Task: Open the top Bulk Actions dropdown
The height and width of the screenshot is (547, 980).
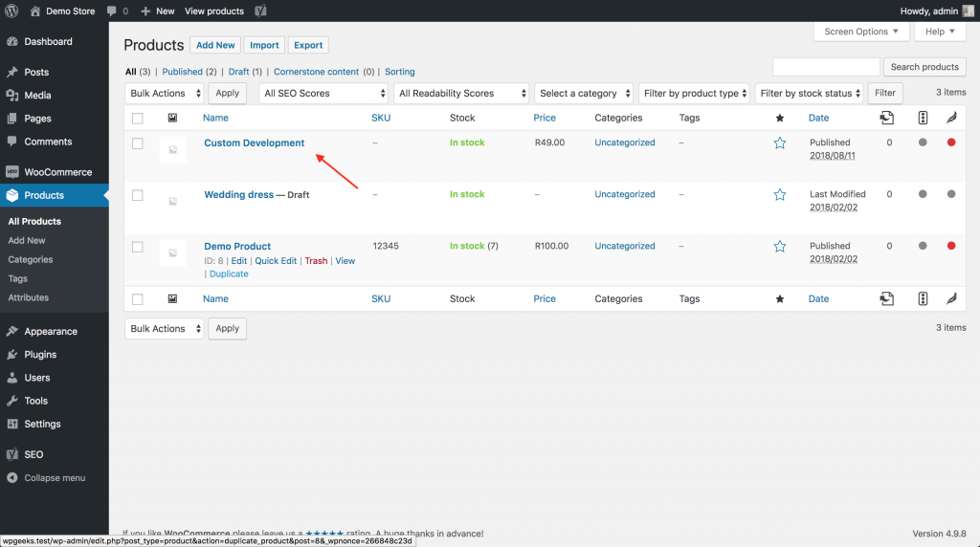Action: (165, 93)
